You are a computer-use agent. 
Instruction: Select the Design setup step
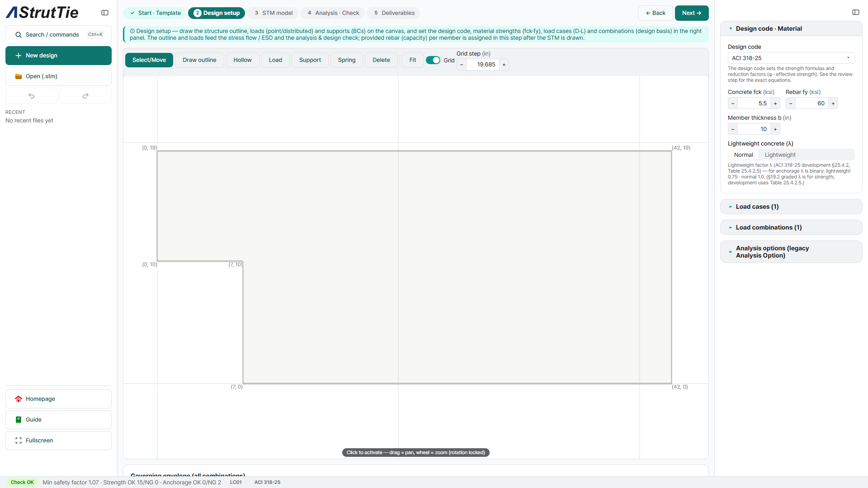(217, 13)
